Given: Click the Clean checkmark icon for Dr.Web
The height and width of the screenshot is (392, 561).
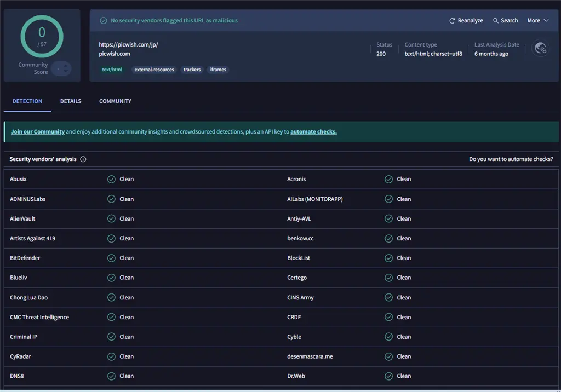Looking at the screenshot, I should tap(388, 376).
